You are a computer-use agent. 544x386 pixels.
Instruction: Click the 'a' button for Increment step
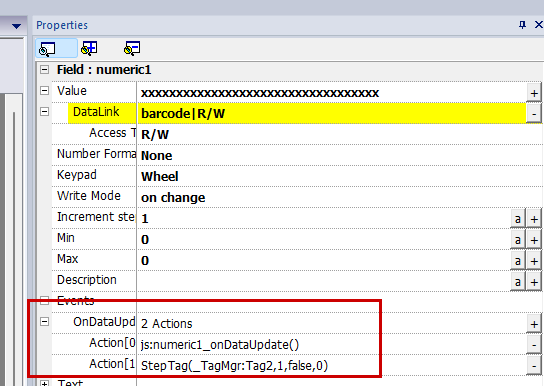point(518,219)
